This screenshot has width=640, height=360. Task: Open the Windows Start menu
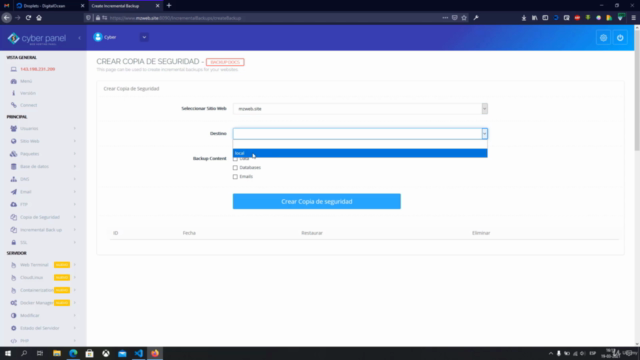pyautogui.click(x=8, y=353)
